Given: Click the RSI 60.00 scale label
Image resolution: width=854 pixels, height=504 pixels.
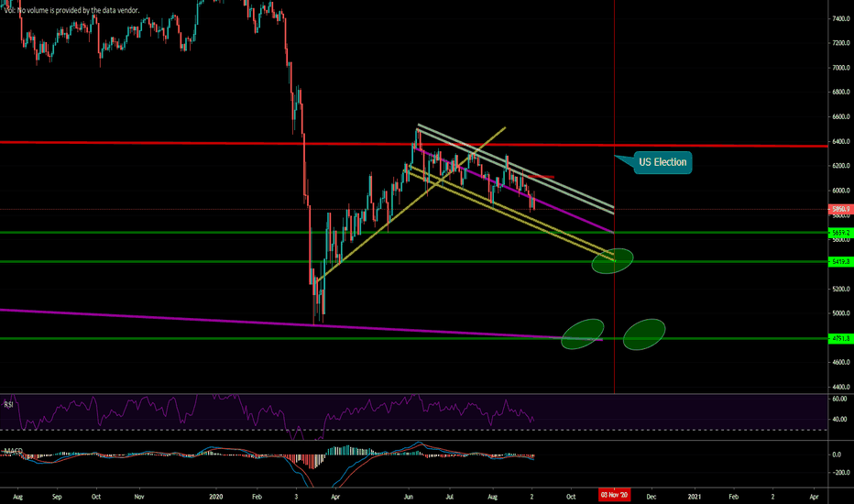Looking at the screenshot, I should point(841,400).
